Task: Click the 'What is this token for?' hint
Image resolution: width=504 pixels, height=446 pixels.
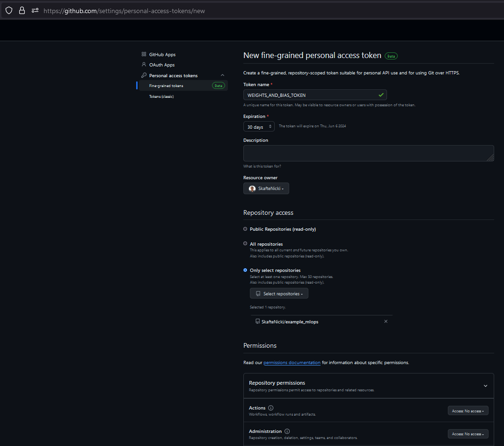Action: pyautogui.click(x=262, y=166)
